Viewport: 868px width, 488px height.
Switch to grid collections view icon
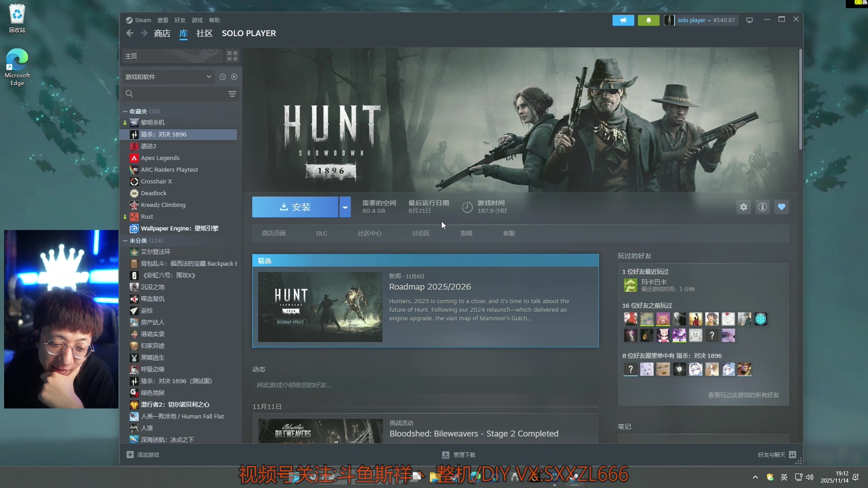[x=232, y=56]
